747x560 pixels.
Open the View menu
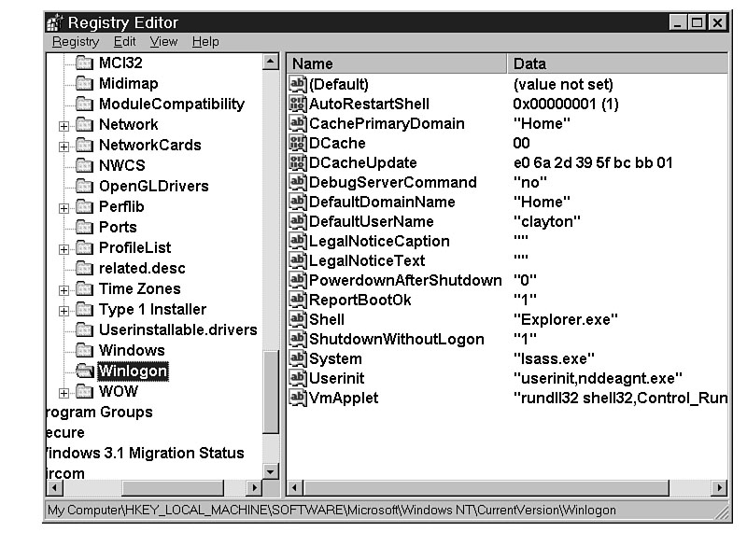coord(163,42)
